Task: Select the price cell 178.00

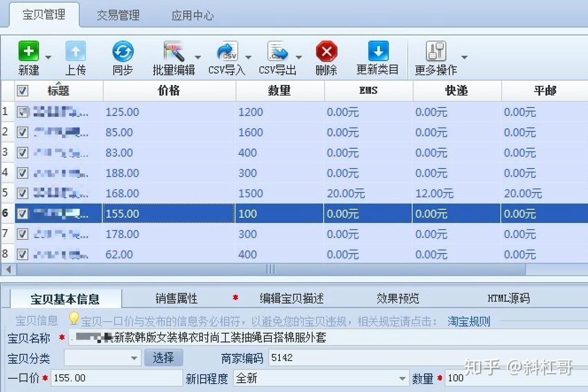Action: (x=169, y=234)
